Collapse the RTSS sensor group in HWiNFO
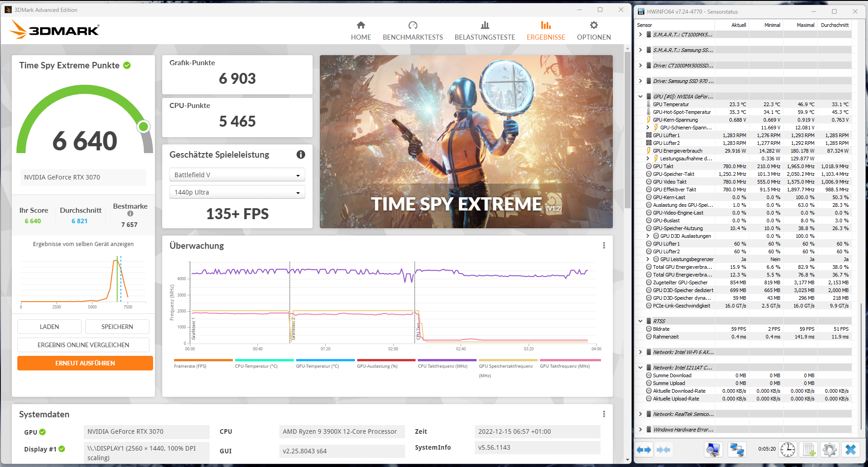Image resolution: width=868 pixels, height=467 pixels. coord(641,321)
